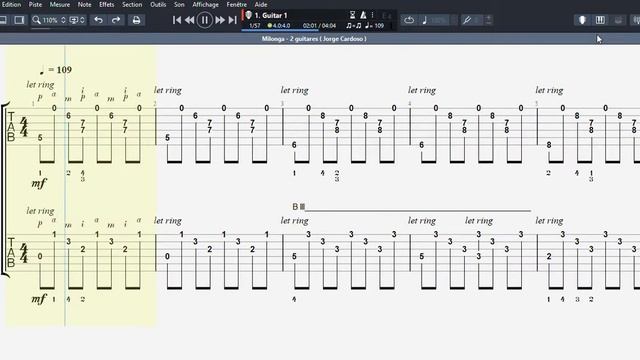Click the bar position 1/57 indicator
This screenshot has height=360, width=640.
255,26
